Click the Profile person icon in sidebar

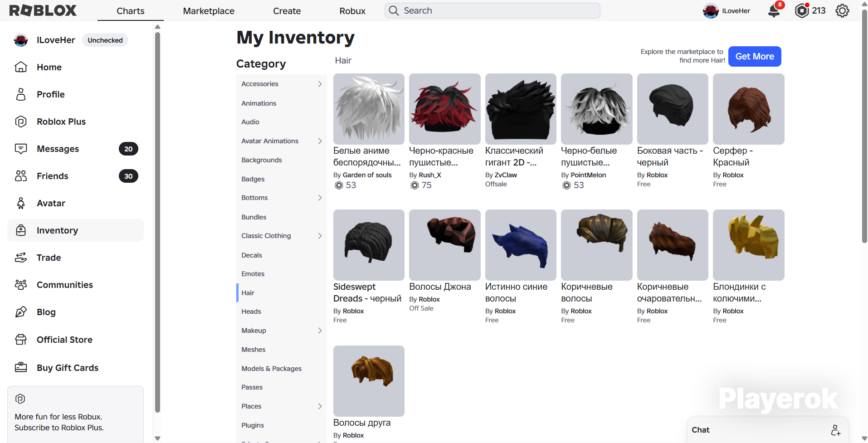tap(21, 94)
